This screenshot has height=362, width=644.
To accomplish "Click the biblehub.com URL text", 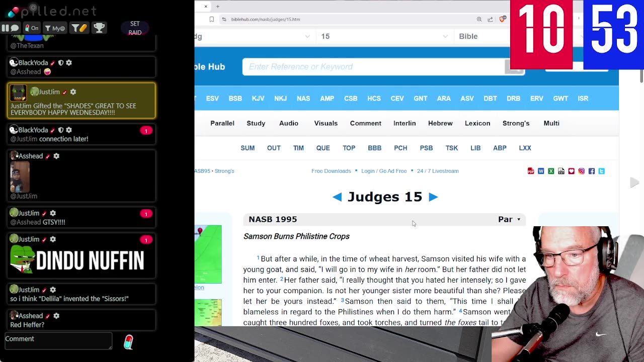I will 266,19.
